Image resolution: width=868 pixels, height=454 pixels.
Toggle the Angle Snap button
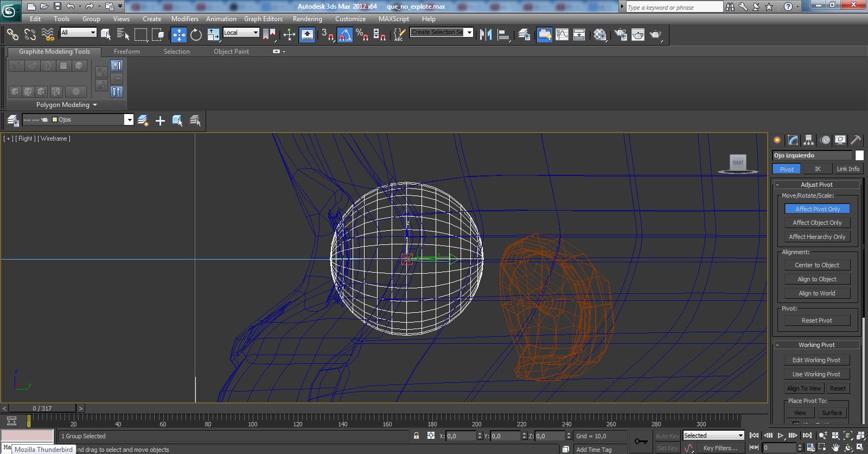point(345,35)
